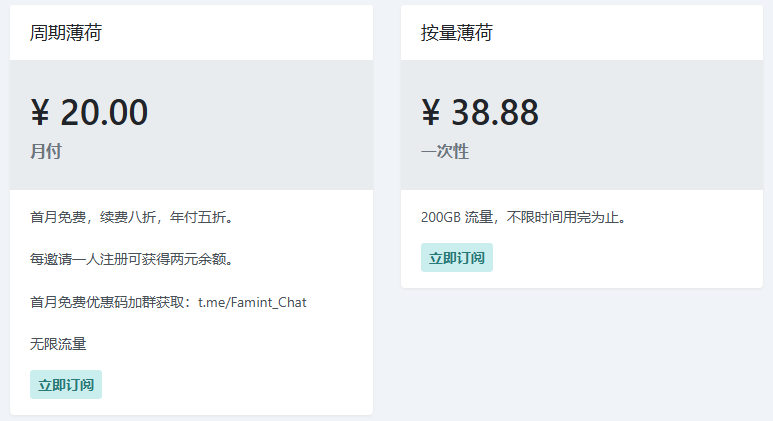Click 立即订阅 button under 周期薄荷 plan
The width and height of the screenshot is (773, 421).
[66, 385]
